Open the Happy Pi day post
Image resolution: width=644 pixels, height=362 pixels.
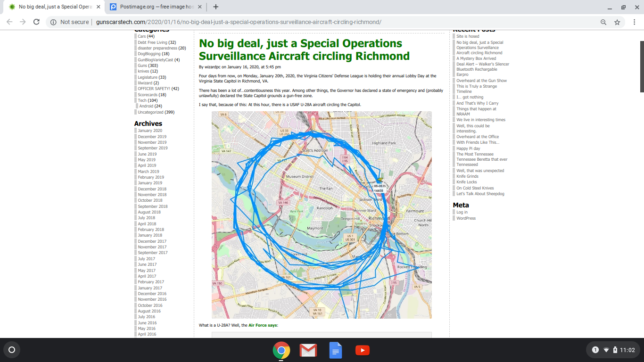468,148
